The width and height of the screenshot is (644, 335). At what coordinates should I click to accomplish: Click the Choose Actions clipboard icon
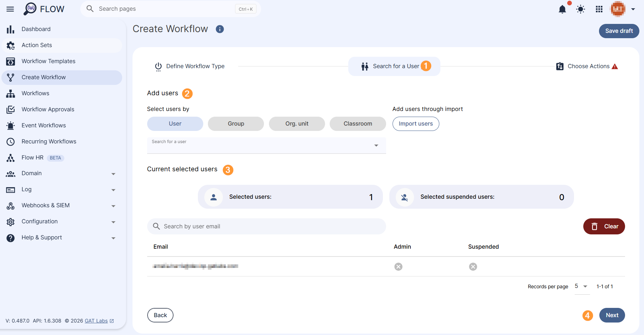pos(560,66)
